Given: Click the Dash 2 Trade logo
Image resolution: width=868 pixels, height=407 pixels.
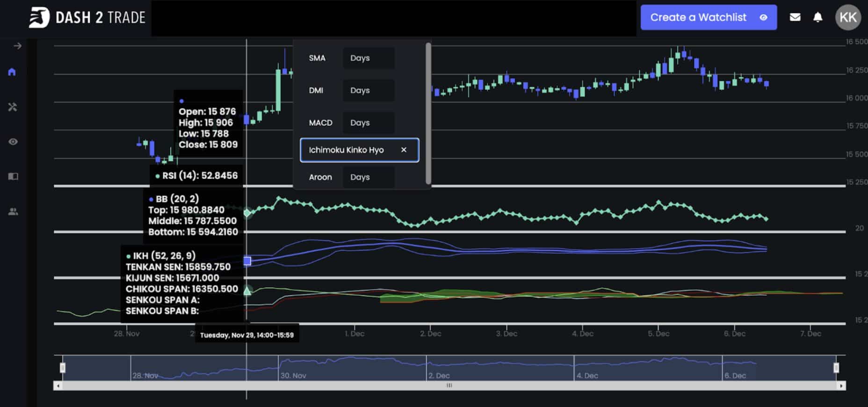Looking at the screenshot, I should (x=87, y=18).
